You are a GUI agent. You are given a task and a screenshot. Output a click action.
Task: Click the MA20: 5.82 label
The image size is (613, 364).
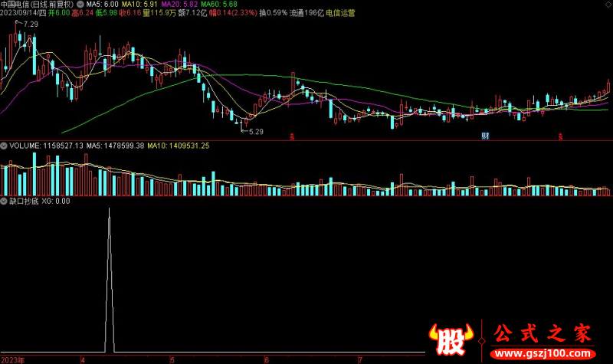tap(179, 5)
